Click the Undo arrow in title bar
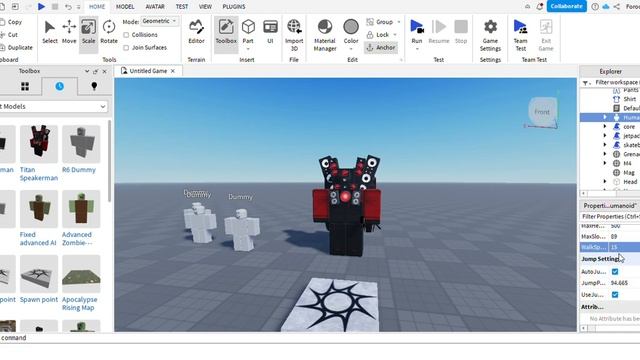The width and height of the screenshot is (640, 360). pyautogui.click(x=68, y=7)
